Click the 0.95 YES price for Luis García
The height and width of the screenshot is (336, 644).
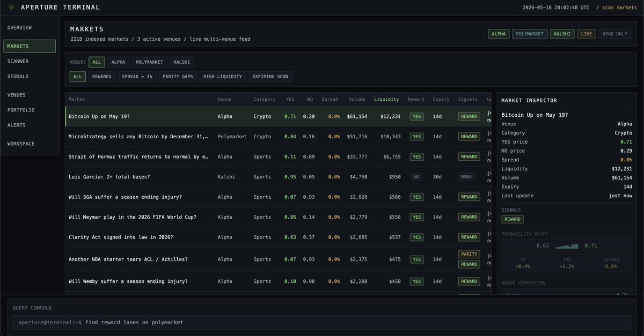click(x=290, y=177)
